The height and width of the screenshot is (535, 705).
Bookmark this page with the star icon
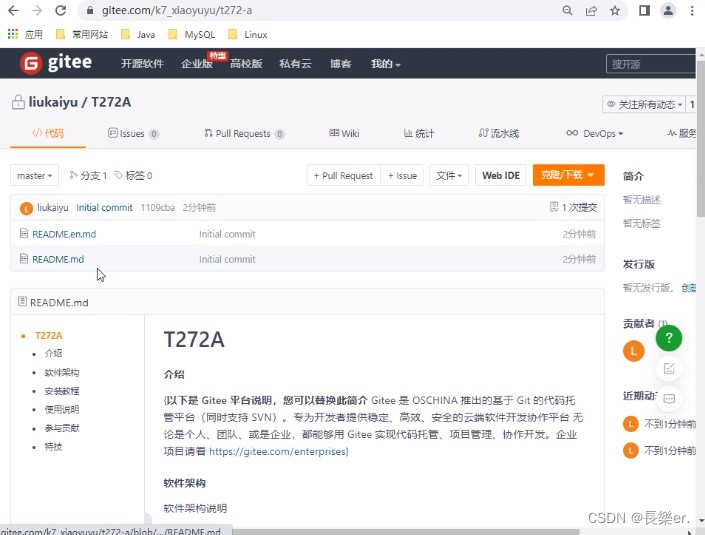tap(615, 10)
